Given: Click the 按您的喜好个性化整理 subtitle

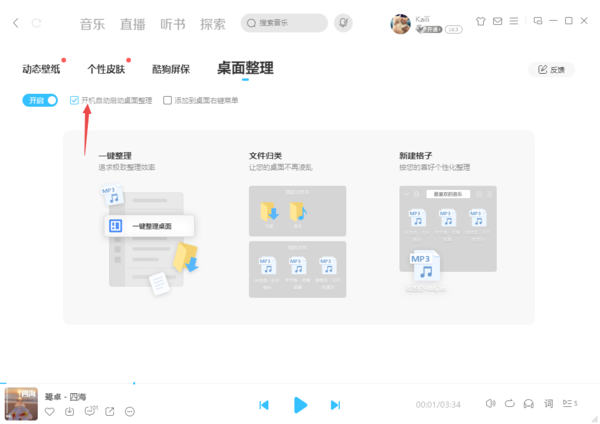Looking at the screenshot, I should coord(435,167).
